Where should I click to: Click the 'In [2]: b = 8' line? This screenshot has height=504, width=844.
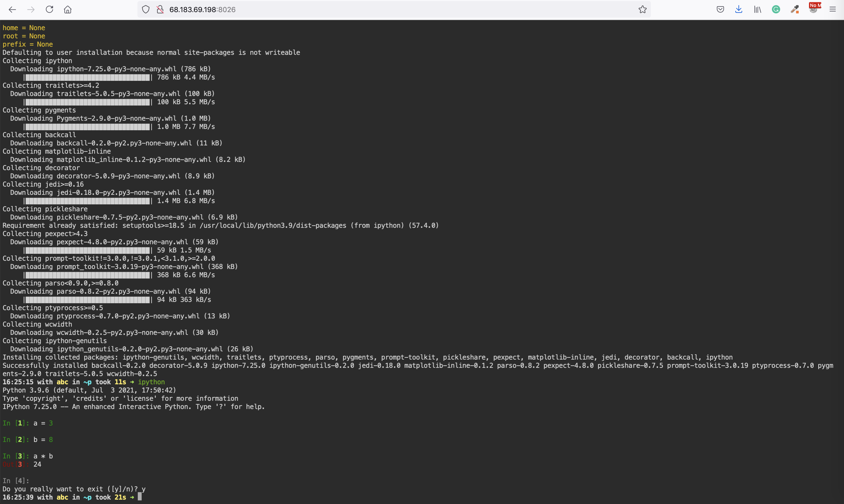click(x=28, y=439)
